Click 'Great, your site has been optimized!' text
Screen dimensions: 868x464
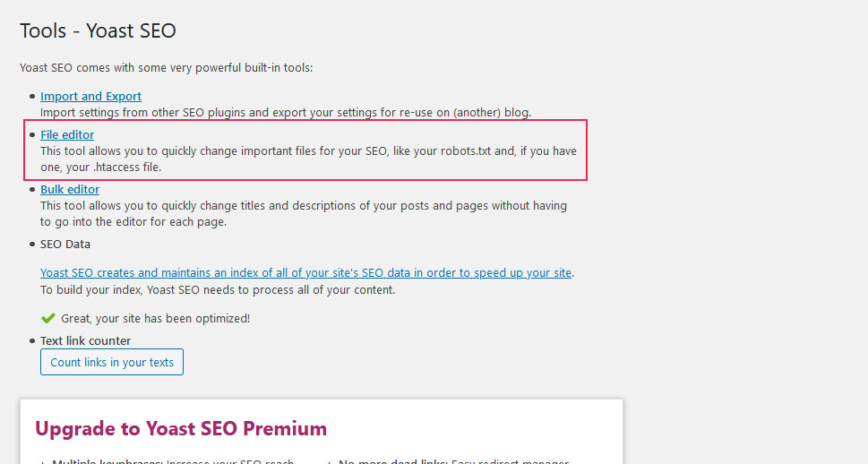pyautogui.click(x=156, y=319)
